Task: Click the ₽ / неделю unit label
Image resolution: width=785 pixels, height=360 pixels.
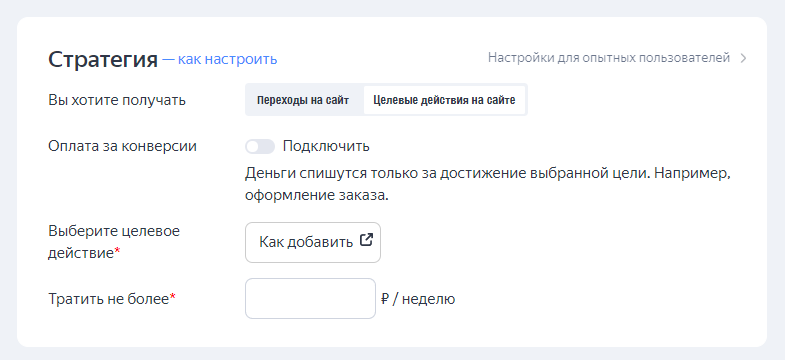Action: pyautogui.click(x=418, y=299)
